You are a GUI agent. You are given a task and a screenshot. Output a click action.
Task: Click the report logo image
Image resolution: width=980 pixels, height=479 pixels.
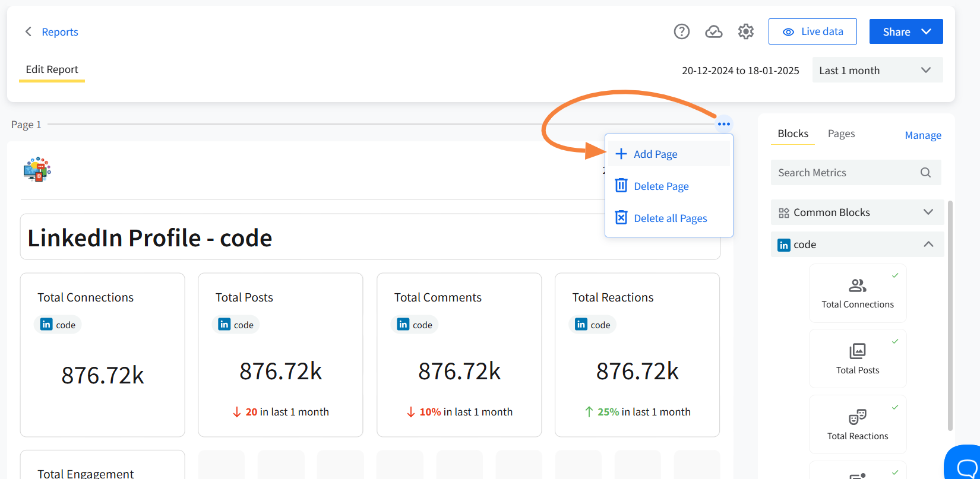(37, 170)
